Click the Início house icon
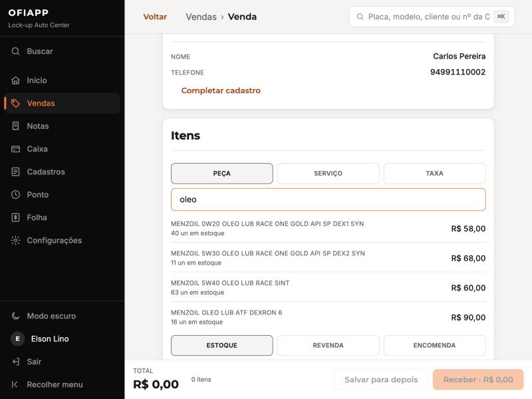The height and width of the screenshot is (399, 532). tap(15, 80)
